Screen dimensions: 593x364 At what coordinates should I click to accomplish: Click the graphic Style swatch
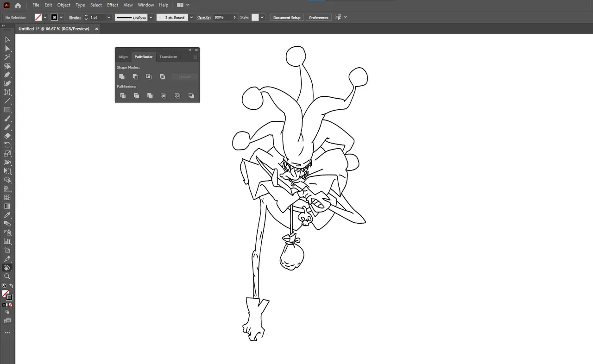click(x=255, y=18)
